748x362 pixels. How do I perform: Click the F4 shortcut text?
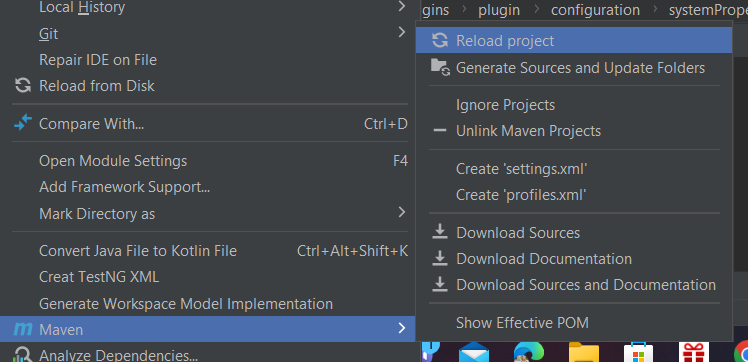tap(400, 161)
